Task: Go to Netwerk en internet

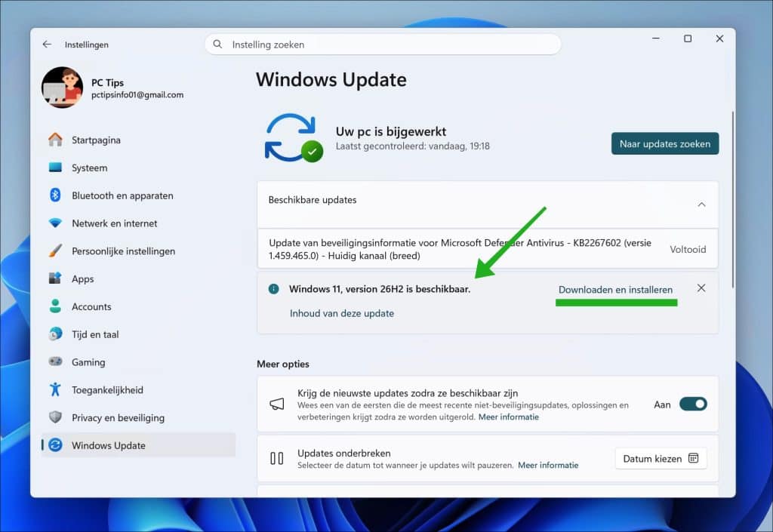Action: point(139,223)
